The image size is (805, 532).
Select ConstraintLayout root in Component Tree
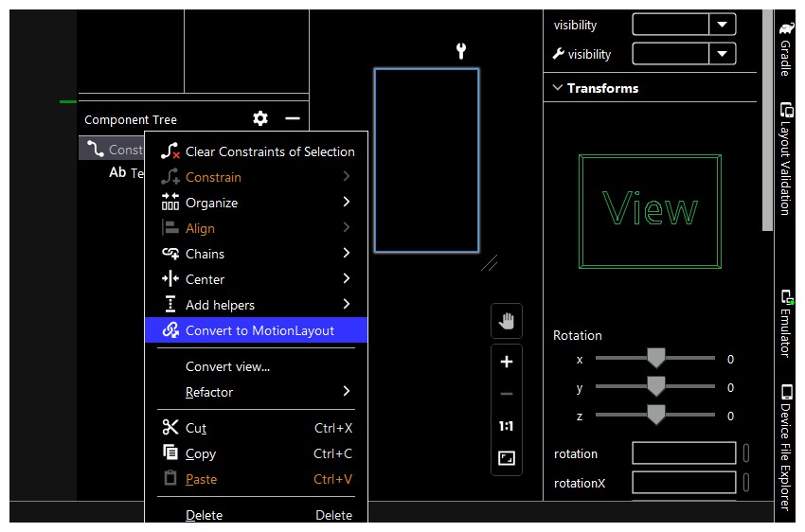(112, 150)
